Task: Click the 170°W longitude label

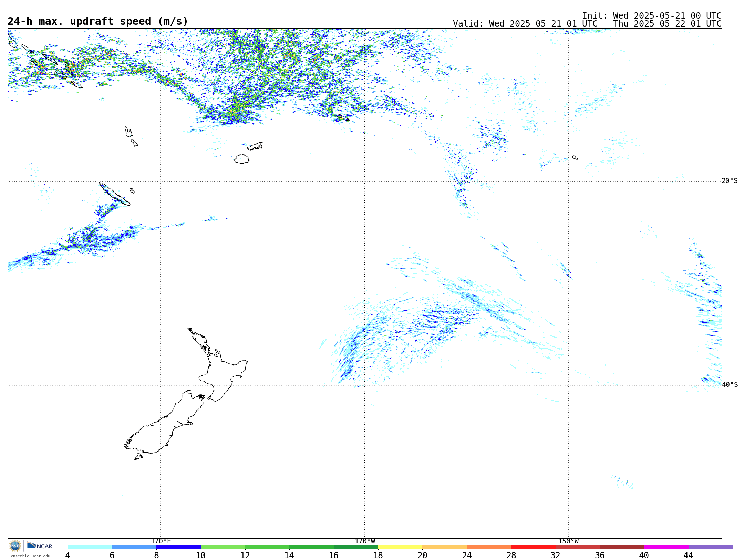Action: point(365,541)
